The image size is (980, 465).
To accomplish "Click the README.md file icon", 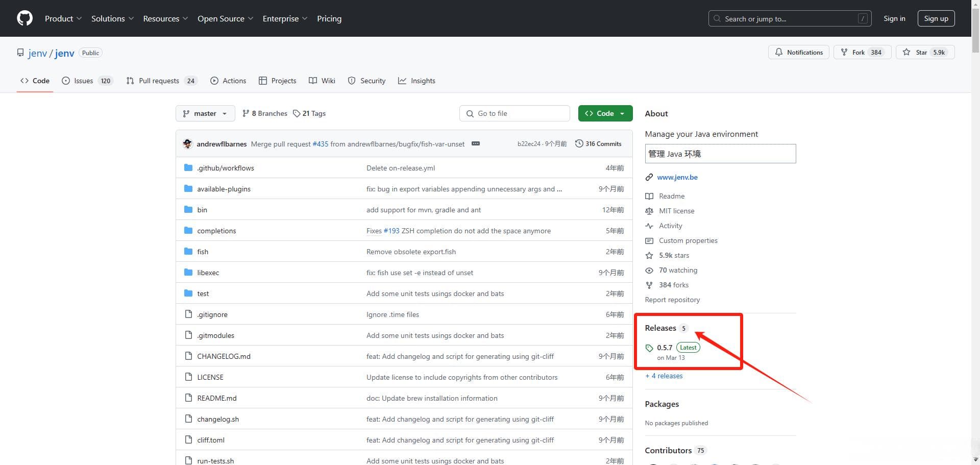I will (x=188, y=398).
